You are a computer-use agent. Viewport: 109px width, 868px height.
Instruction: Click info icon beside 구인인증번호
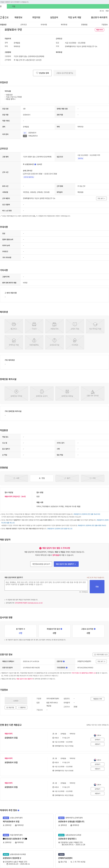[x=67, y=668]
